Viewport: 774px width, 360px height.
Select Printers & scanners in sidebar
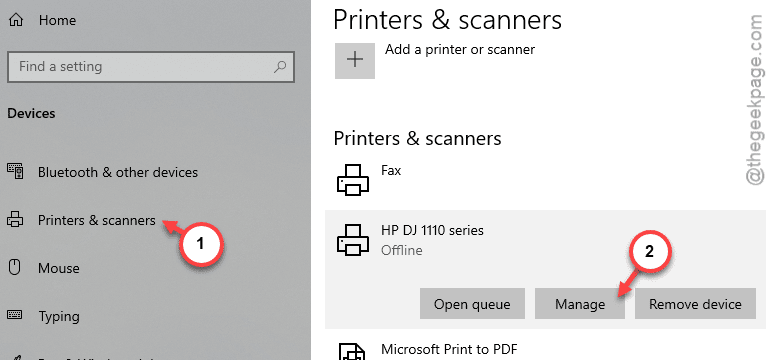coord(97,220)
